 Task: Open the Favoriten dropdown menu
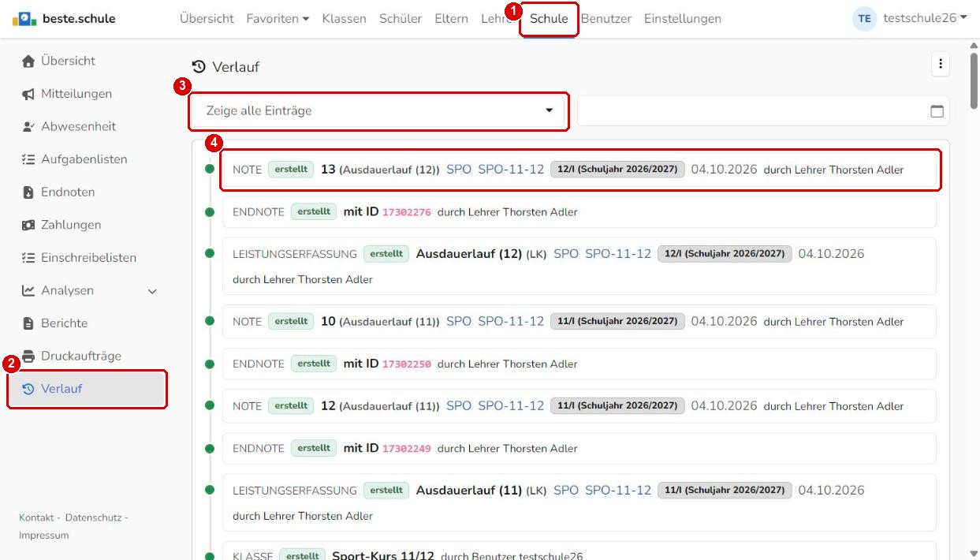pos(278,18)
